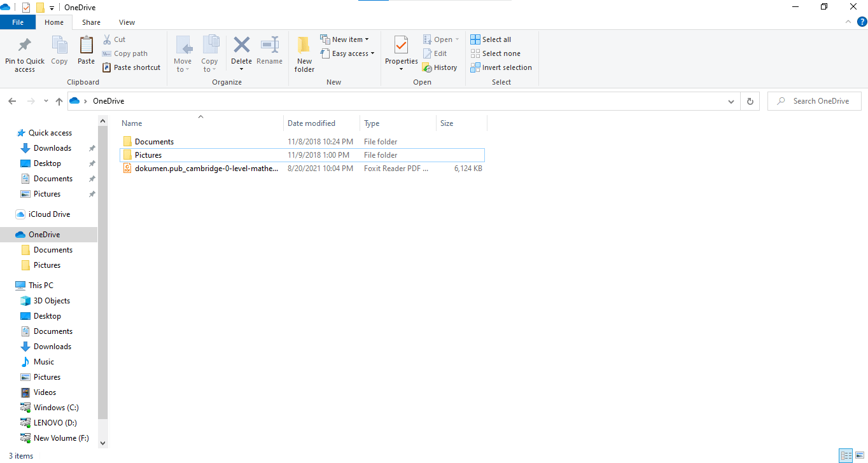
Task: Click the Pin to Quick access icon
Action: click(25, 45)
